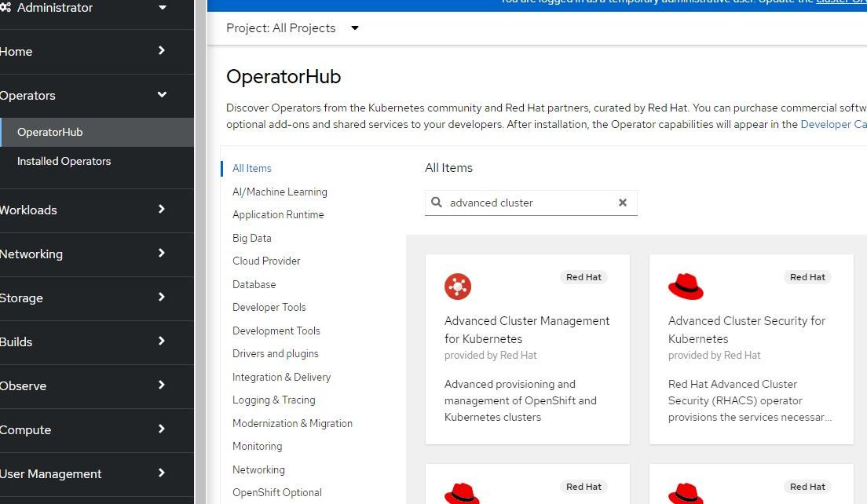Expand the Networking sidebar section
Viewport: 867px width, 504px height.
tap(97, 254)
